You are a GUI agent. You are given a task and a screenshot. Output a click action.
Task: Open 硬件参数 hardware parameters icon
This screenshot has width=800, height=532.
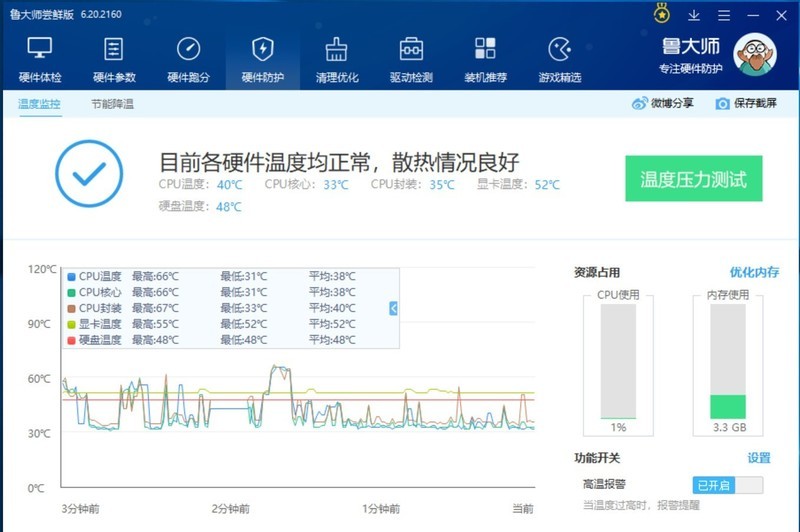(113, 49)
